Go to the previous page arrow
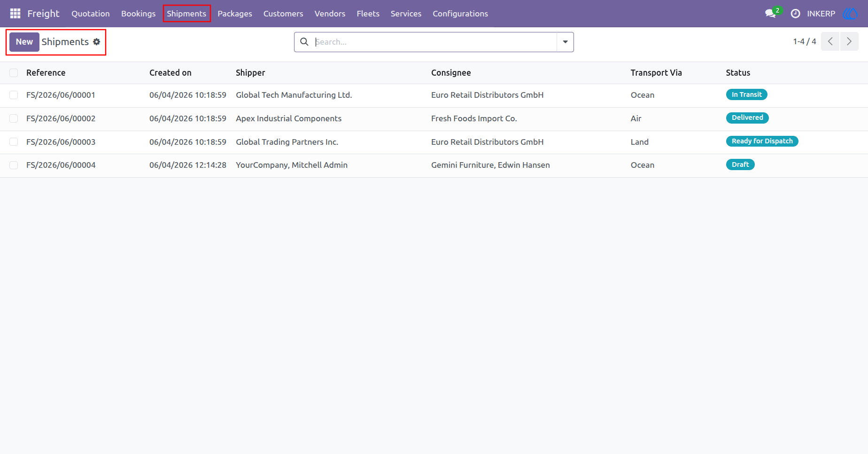 click(830, 41)
